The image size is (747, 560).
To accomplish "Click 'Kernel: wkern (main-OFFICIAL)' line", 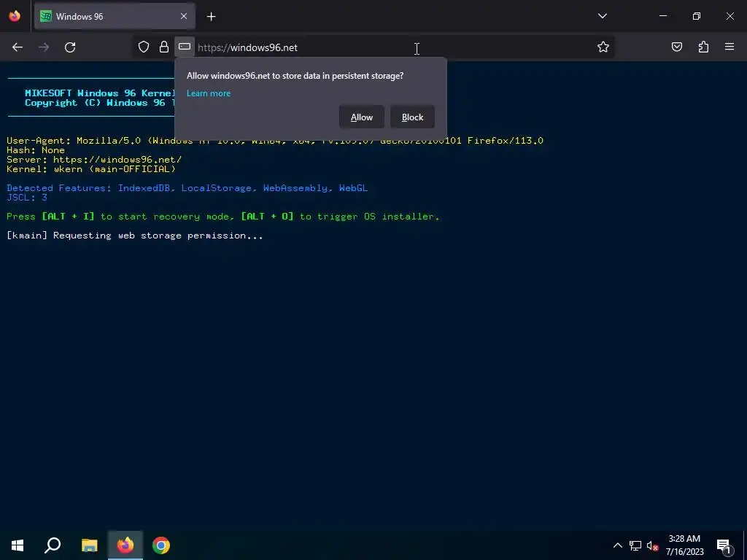I will pos(91,169).
